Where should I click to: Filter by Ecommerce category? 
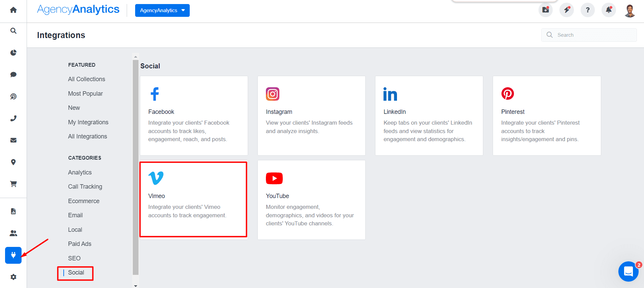tap(84, 201)
